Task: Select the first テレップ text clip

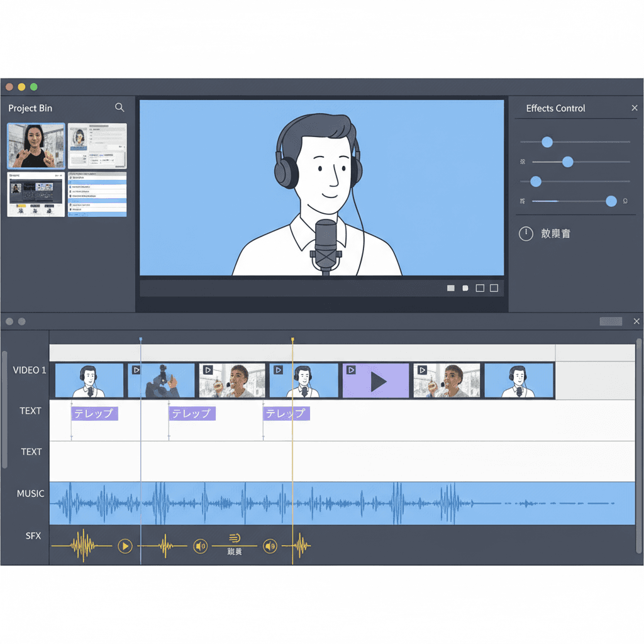Action: pos(94,413)
